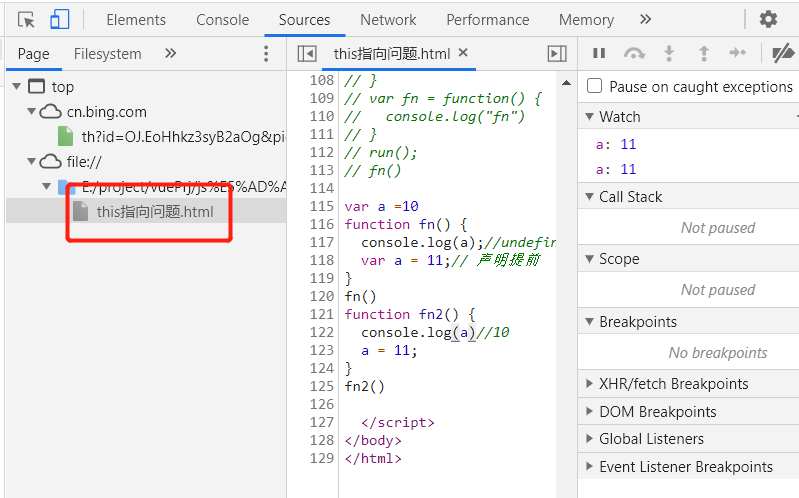The height and width of the screenshot is (498, 799).
Task: Click first watch expression a: 11
Action: pos(616,145)
